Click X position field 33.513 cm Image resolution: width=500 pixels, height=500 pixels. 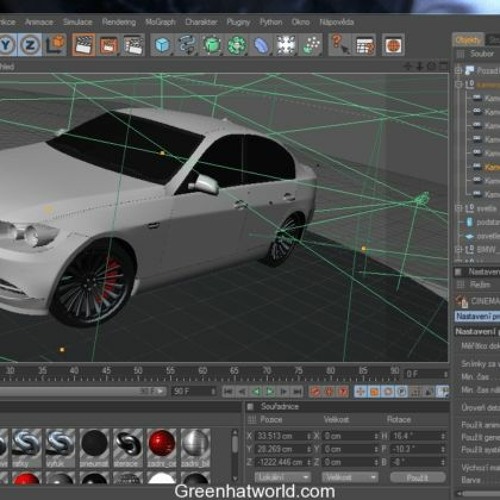283,436
